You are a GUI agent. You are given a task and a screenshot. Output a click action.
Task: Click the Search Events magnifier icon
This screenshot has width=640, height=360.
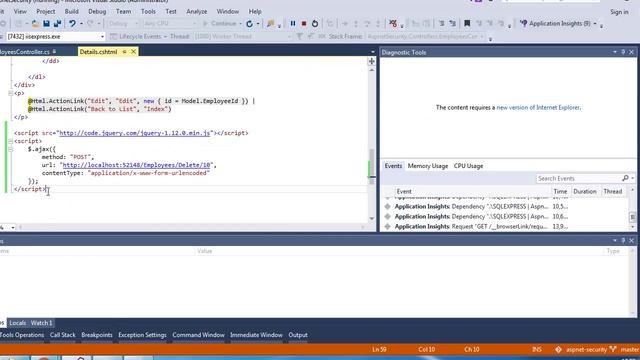tap(625, 178)
